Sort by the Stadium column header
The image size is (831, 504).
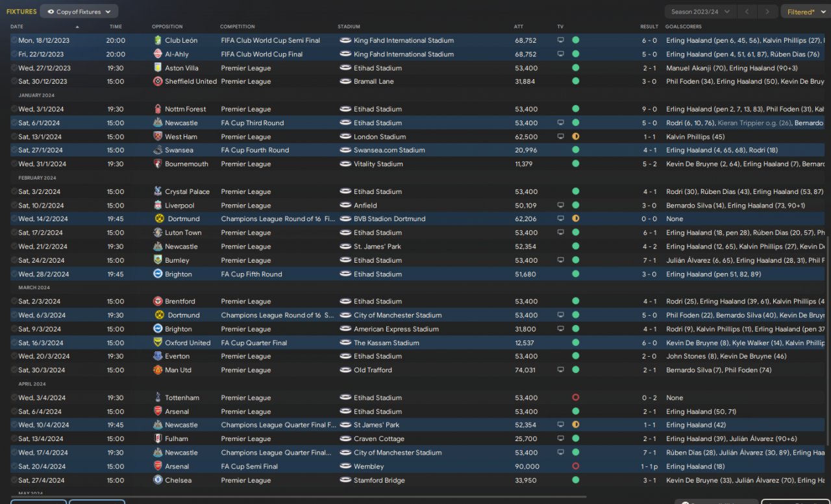coord(349,27)
